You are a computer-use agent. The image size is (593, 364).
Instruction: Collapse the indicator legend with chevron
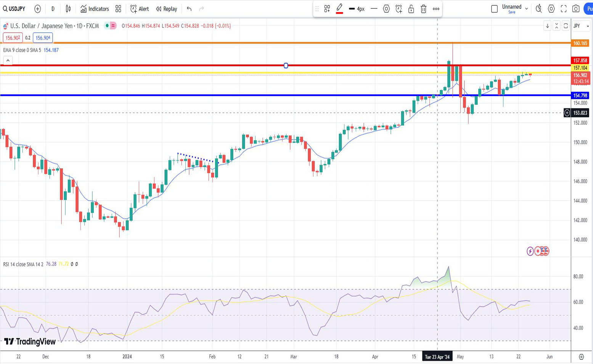(x=8, y=60)
